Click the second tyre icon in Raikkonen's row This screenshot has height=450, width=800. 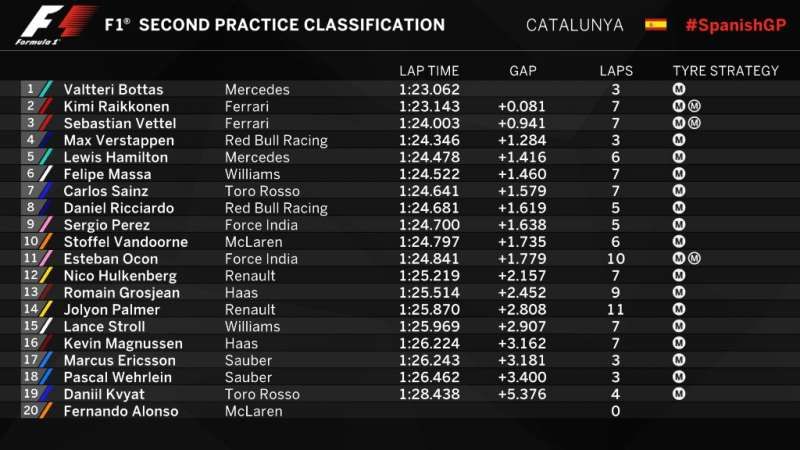(695, 106)
